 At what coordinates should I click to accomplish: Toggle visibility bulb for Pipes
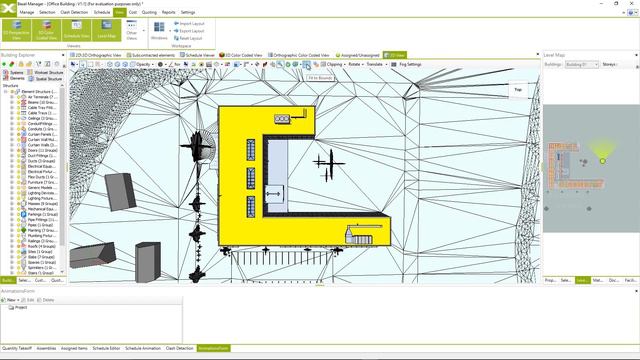18,225
